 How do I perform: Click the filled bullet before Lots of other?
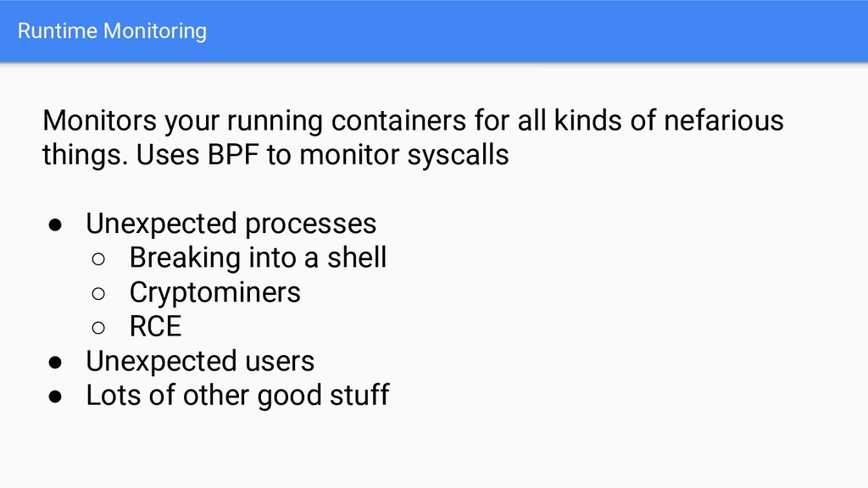55,396
